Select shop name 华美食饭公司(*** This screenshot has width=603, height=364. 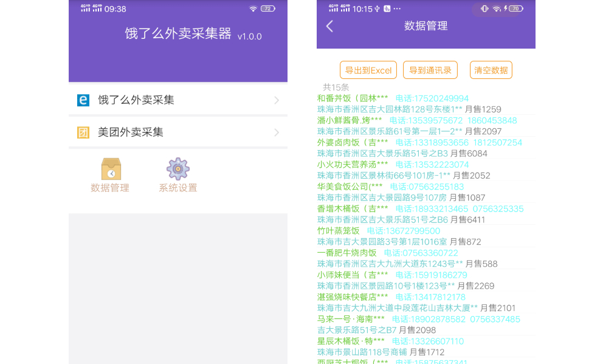click(350, 187)
